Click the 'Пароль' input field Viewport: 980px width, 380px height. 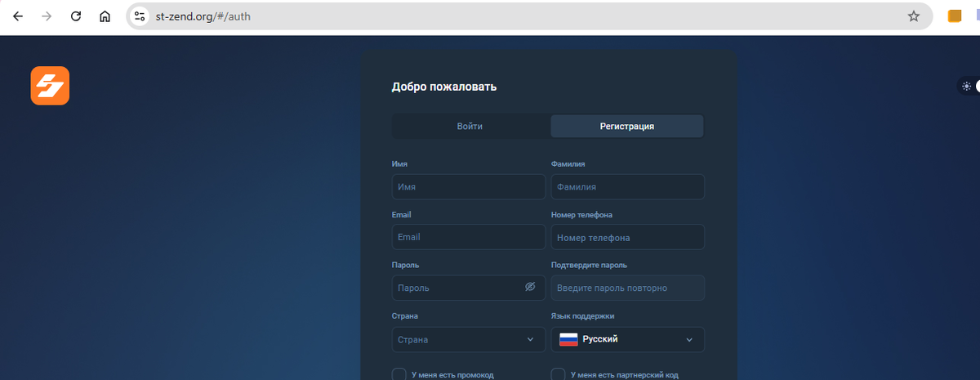pyautogui.click(x=469, y=288)
